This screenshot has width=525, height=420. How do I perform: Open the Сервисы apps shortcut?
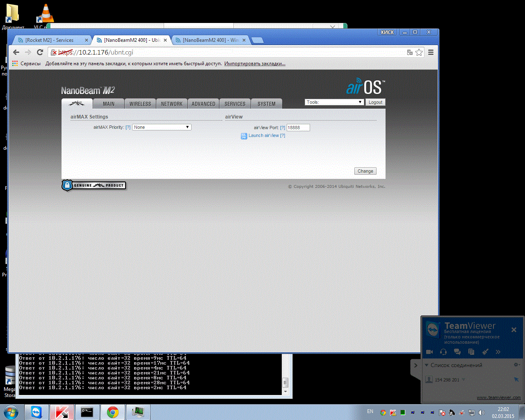tap(26, 64)
